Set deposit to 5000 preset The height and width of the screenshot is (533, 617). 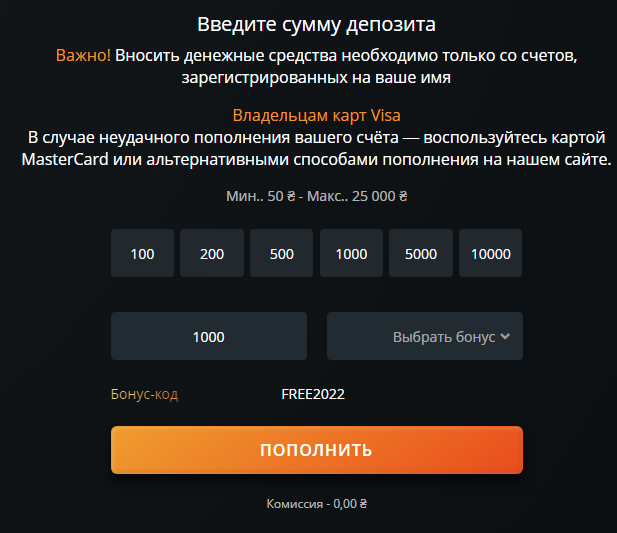421,253
